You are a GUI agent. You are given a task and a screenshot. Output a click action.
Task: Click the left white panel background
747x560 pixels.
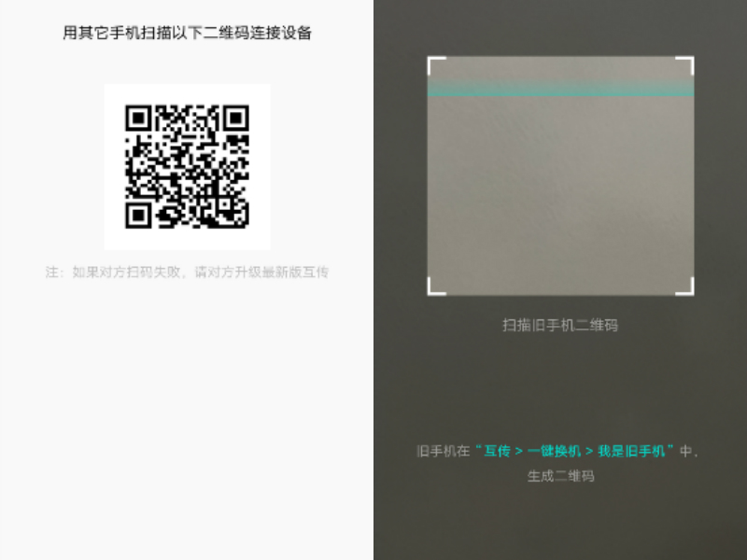pos(187,420)
